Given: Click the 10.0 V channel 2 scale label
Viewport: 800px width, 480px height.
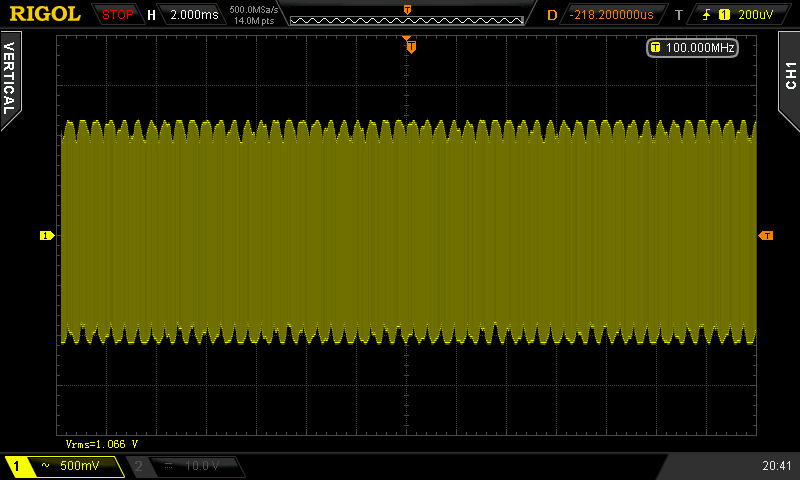Looking at the screenshot, I should click(x=202, y=465).
